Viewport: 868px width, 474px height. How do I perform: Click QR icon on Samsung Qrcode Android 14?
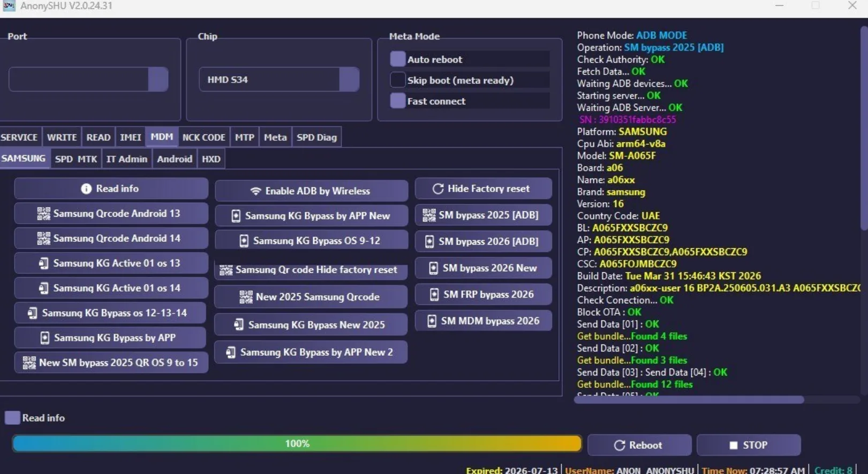pos(43,239)
